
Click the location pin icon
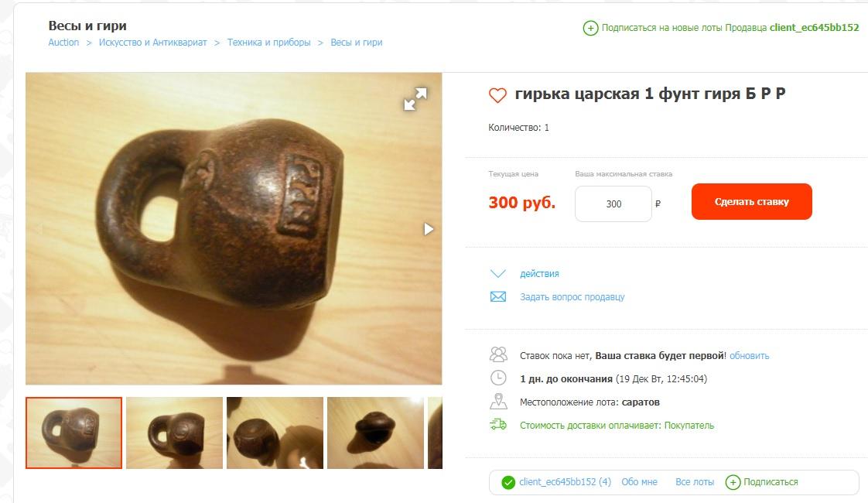[498, 401]
